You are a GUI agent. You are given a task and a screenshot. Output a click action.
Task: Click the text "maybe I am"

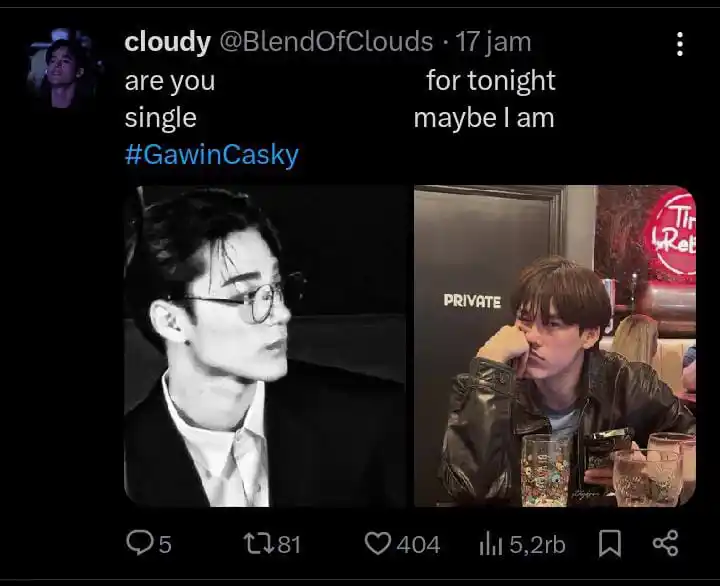pyautogui.click(x=483, y=118)
